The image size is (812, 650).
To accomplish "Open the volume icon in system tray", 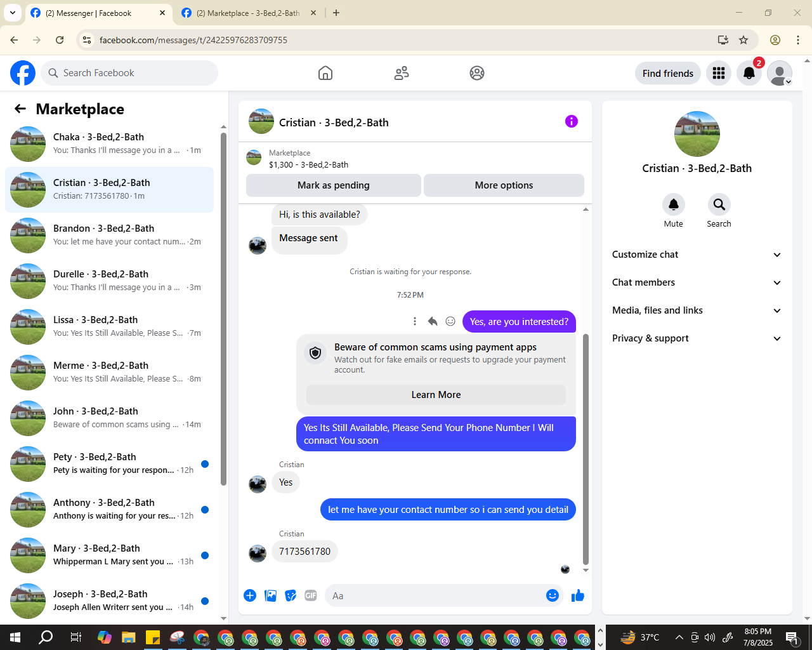I will point(710,637).
